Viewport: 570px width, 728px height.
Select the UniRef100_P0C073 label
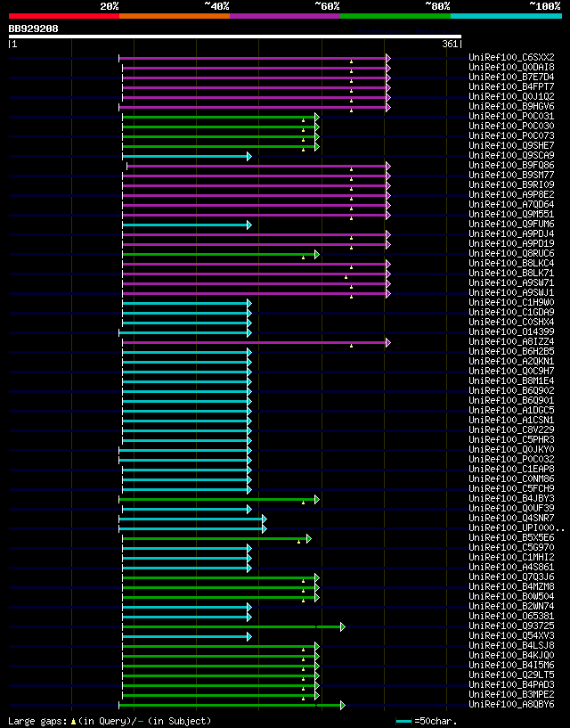[x=511, y=136]
